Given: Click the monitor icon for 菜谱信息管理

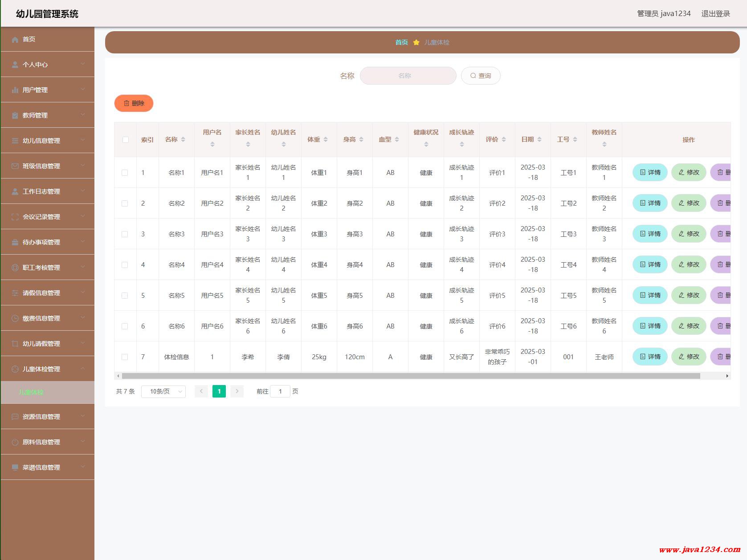Looking at the screenshot, I should [x=15, y=468].
